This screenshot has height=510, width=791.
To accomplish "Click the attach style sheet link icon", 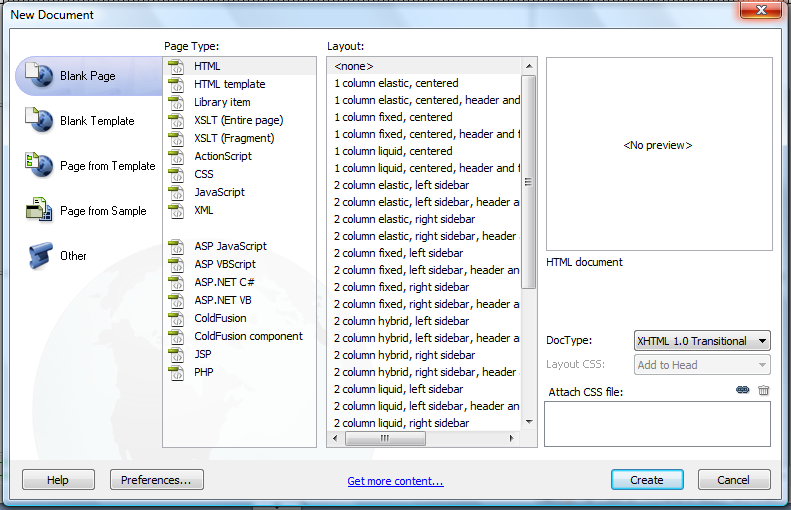I will pyautogui.click(x=743, y=389).
